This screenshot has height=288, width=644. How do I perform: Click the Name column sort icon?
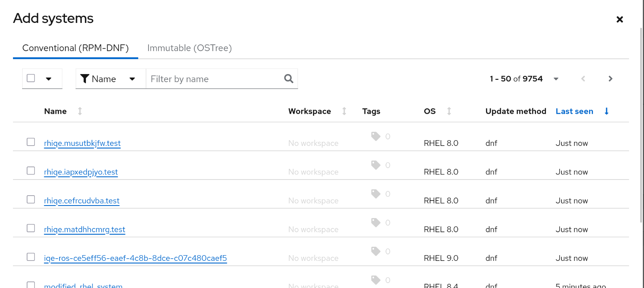point(80,111)
